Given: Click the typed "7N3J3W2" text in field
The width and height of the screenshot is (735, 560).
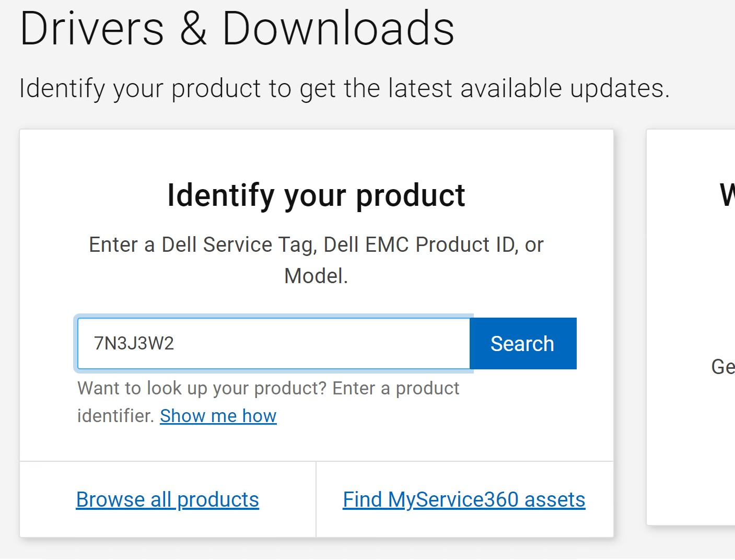Looking at the screenshot, I should (x=134, y=344).
